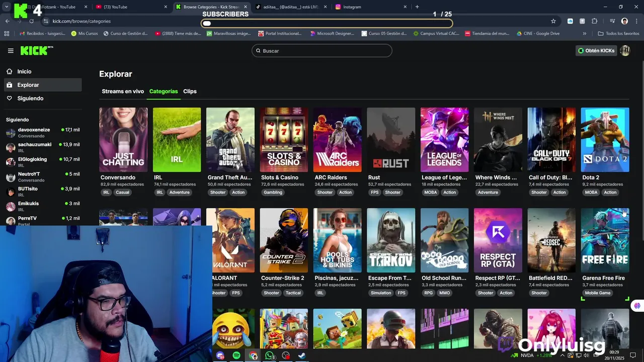Viewport: 644px width, 362px height.
Task: Switch to the Instagram browser tab
Action: coord(371,7)
